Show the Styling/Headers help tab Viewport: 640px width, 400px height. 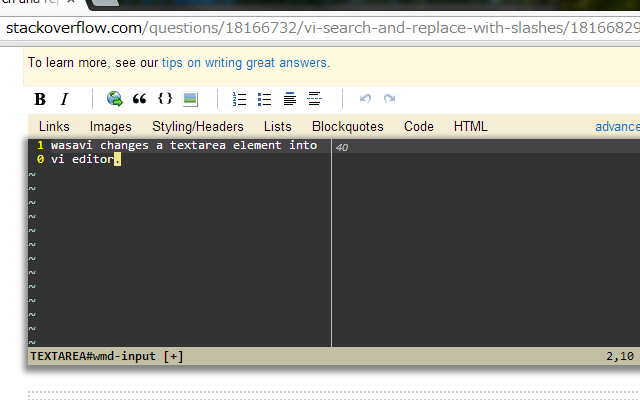(x=198, y=127)
